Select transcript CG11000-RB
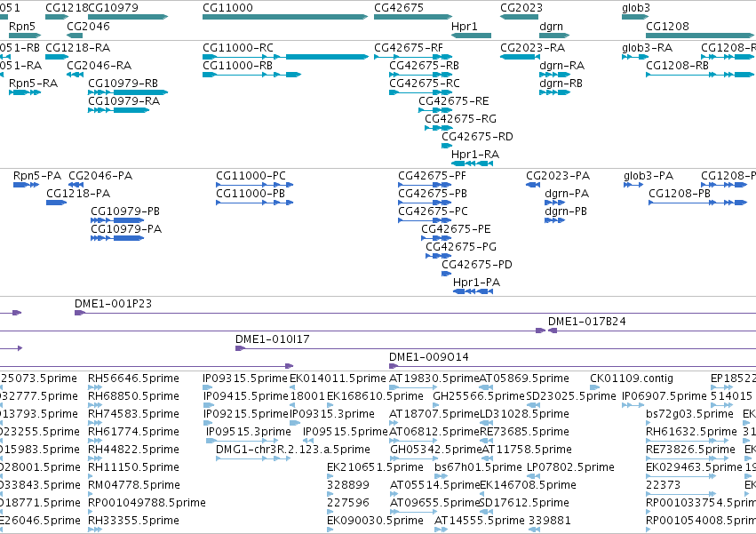The width and height of the screenshot is (756, 534). click(x=251, y=75)
